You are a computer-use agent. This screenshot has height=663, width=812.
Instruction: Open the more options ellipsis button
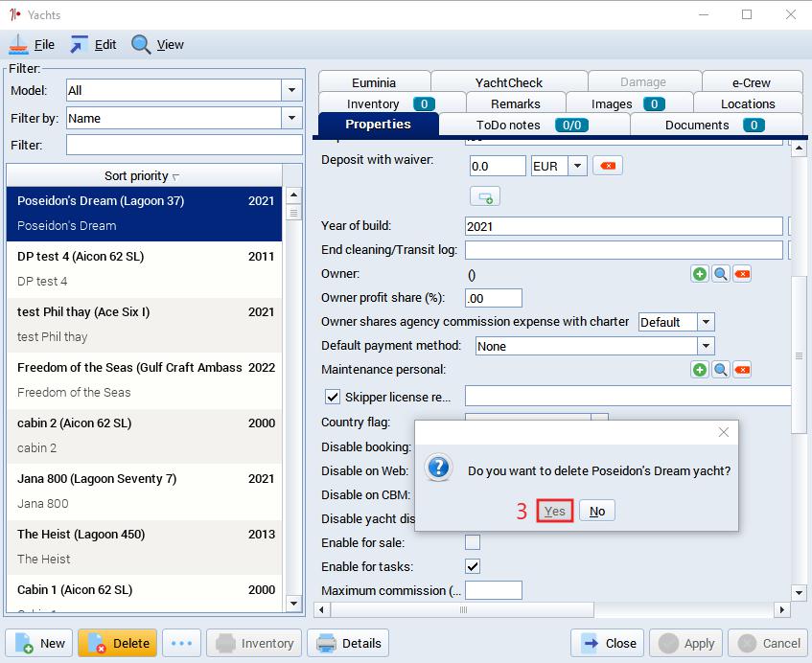click(181, 643)
